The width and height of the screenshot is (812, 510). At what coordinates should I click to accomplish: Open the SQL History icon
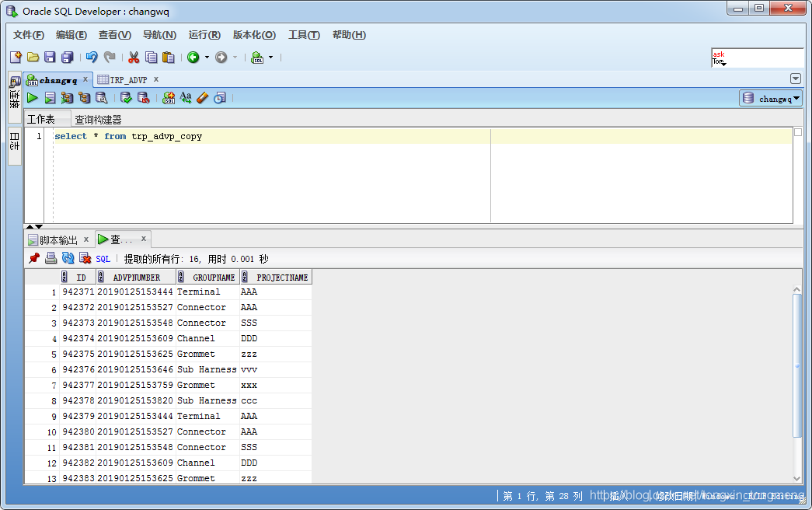(x=220, y=98)
